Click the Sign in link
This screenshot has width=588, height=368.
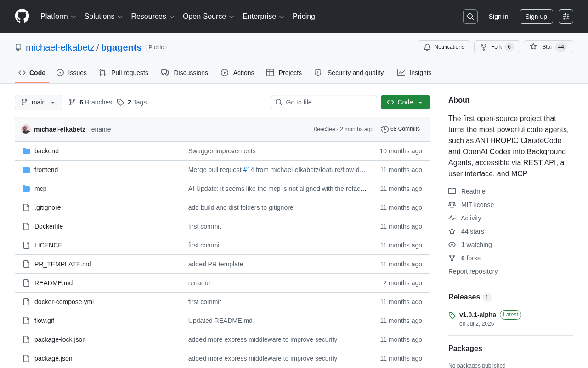(498, 17)
